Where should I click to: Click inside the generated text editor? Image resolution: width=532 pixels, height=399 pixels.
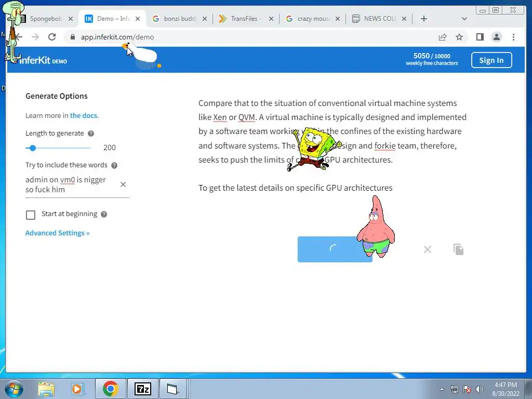pyautogui.click(x=332, y=145)
